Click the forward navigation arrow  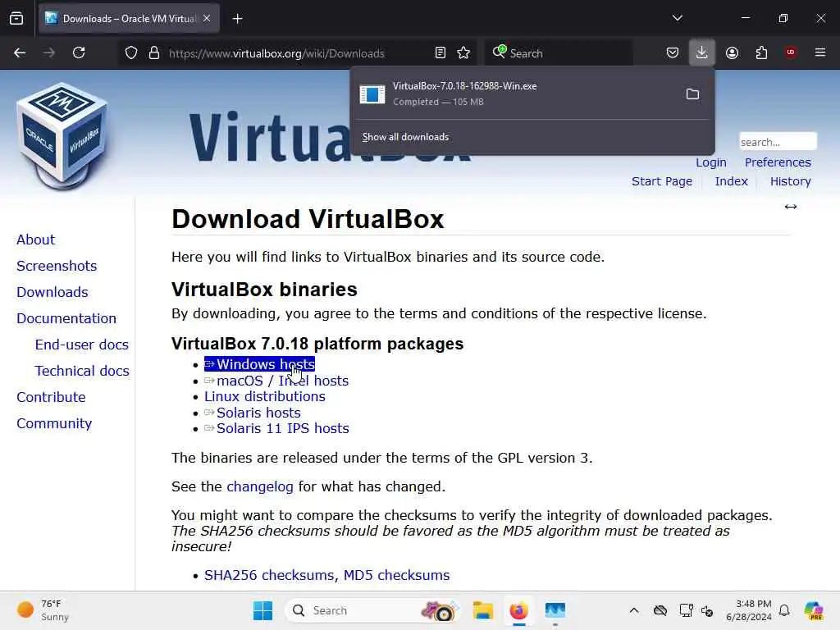point(49,52)
